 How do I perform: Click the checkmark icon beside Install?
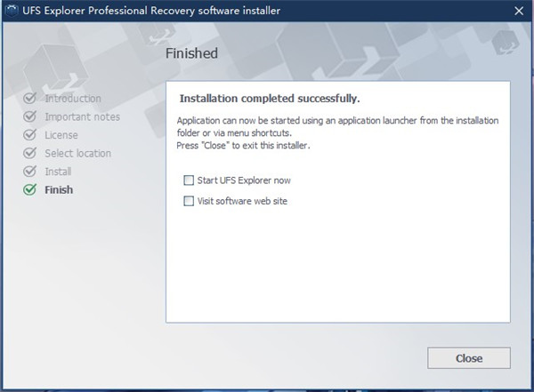(30, 172)
